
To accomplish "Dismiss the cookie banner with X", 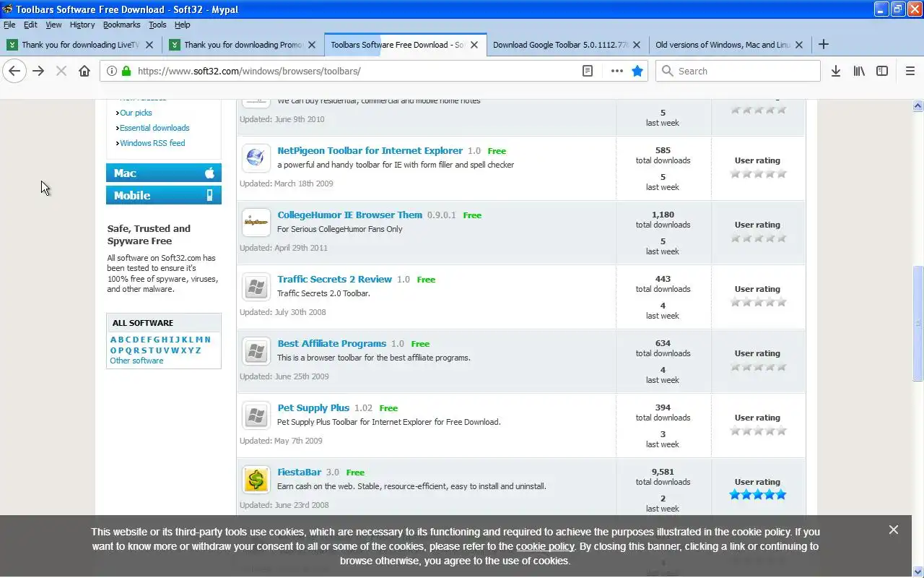I will (894, 530).
